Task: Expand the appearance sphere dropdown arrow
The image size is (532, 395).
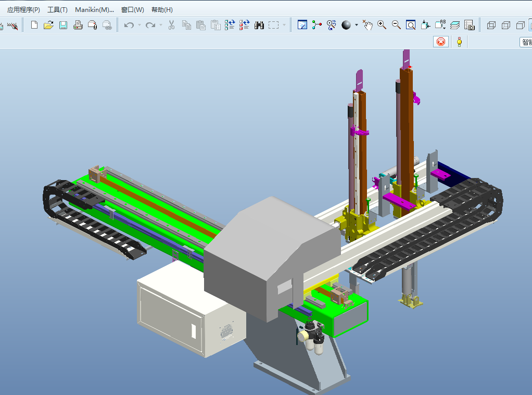Action: point(356,25)
